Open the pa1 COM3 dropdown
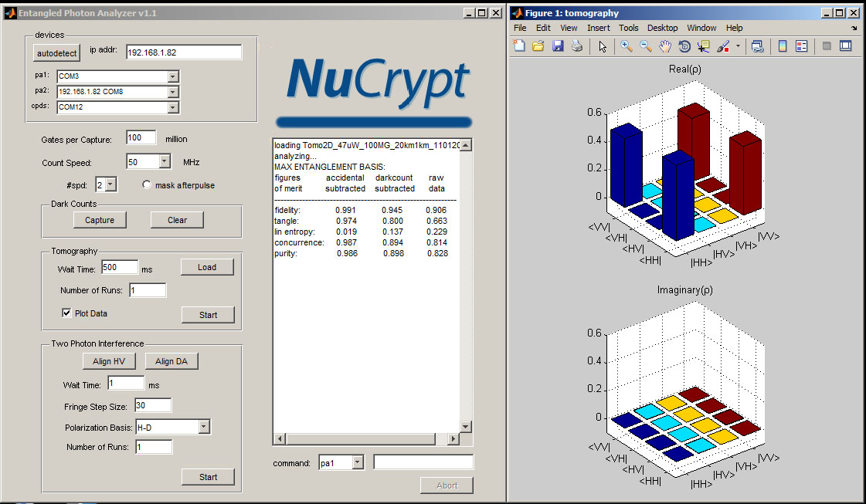This screenshot has width=866, height=504. click(x=174, y=76)
